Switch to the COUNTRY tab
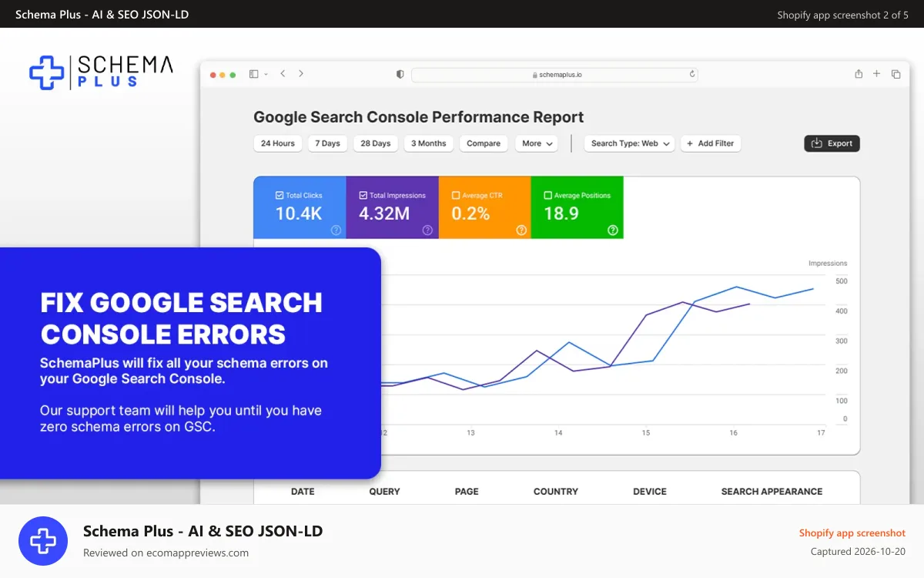The image size is (924, 578). [x=556, y=492]
